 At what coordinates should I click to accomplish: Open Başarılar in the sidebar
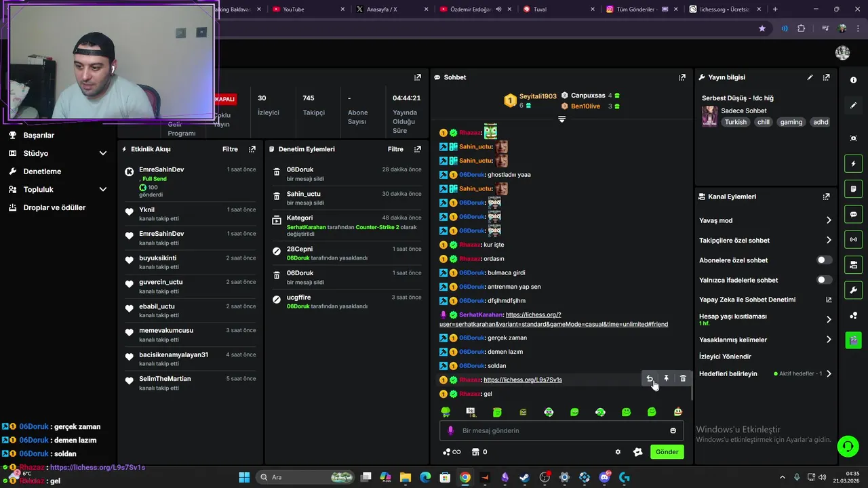tap(39, 135)
